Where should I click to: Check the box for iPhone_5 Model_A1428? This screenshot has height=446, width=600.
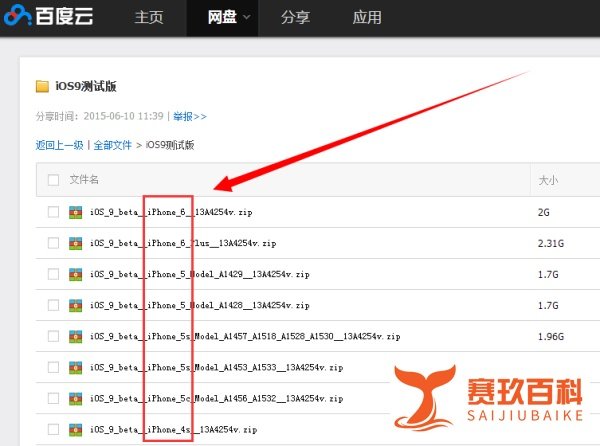(x=53, y=305)
